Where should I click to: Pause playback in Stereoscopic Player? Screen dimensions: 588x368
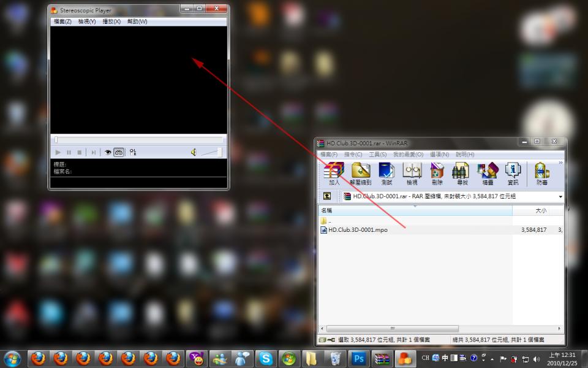[69, 152]
